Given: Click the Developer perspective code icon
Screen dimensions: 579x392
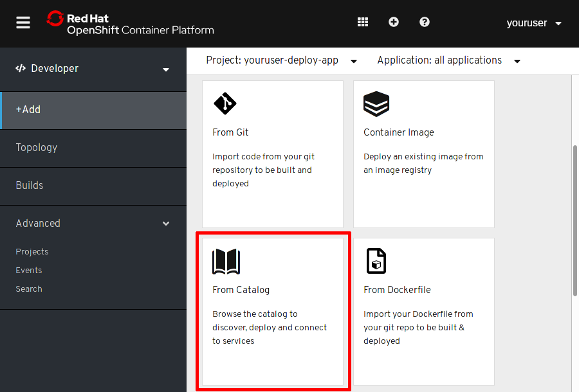Looking at the screenshot, I should click(21, 68).
